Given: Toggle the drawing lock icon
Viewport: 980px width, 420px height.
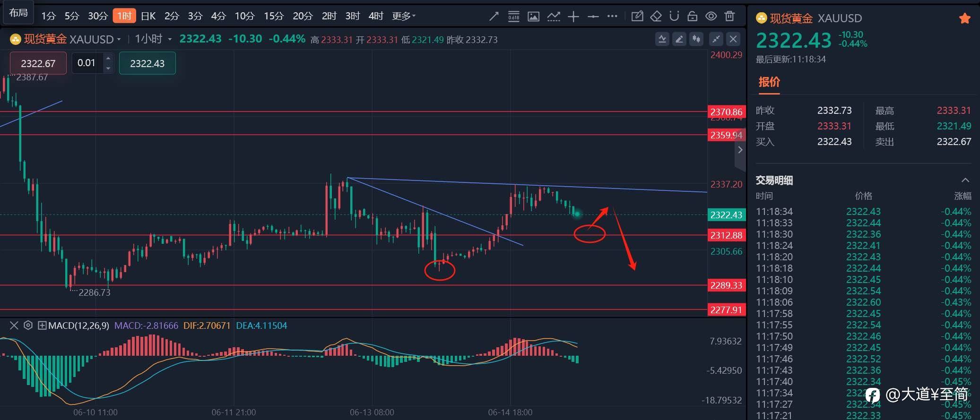Looking at the screenshot, I should pyautogui.click(x=693, y=16).
